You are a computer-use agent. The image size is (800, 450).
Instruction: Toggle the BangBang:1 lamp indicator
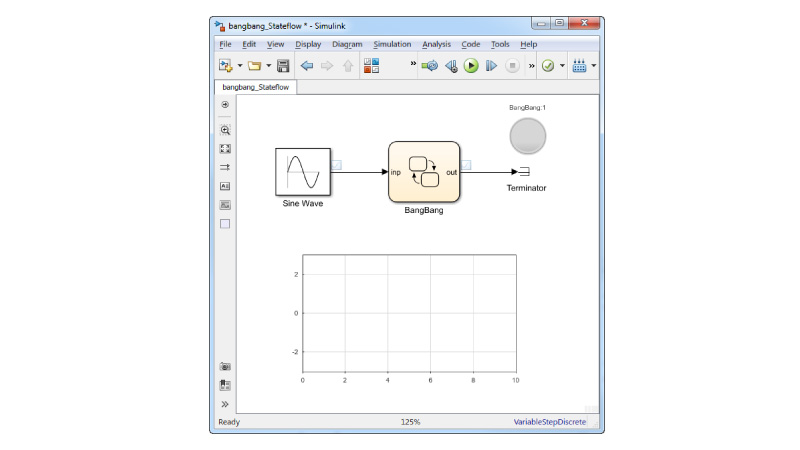[527, 136]
